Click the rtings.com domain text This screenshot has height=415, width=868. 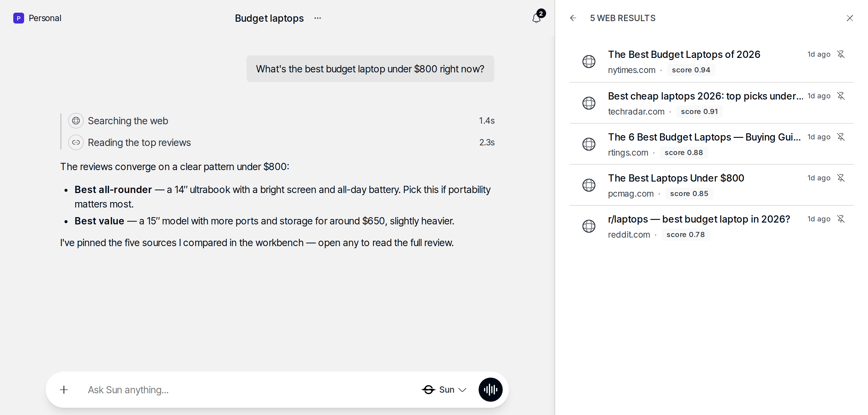coord(628,153)
